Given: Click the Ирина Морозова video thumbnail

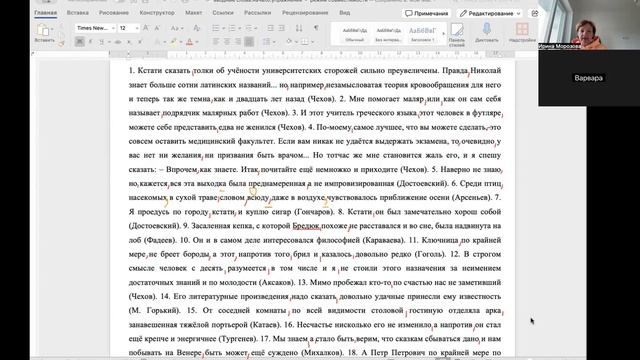Looking at the screenshot, I should tap(589, 24).
